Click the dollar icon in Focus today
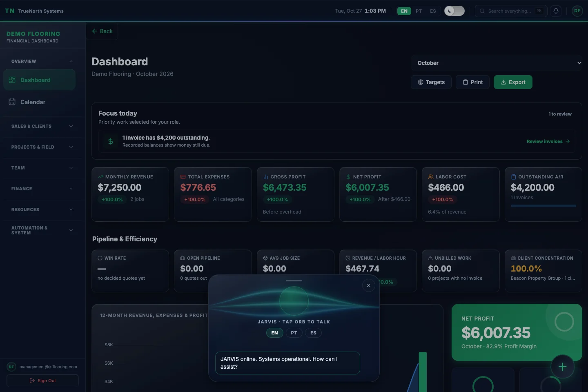588x392 pixels. pos(110,141)
